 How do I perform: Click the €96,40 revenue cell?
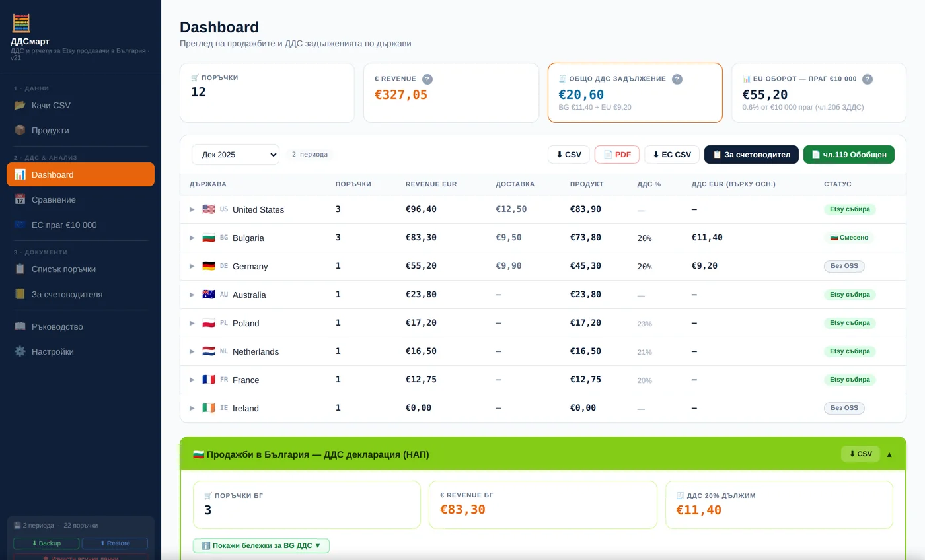[421, 209]
